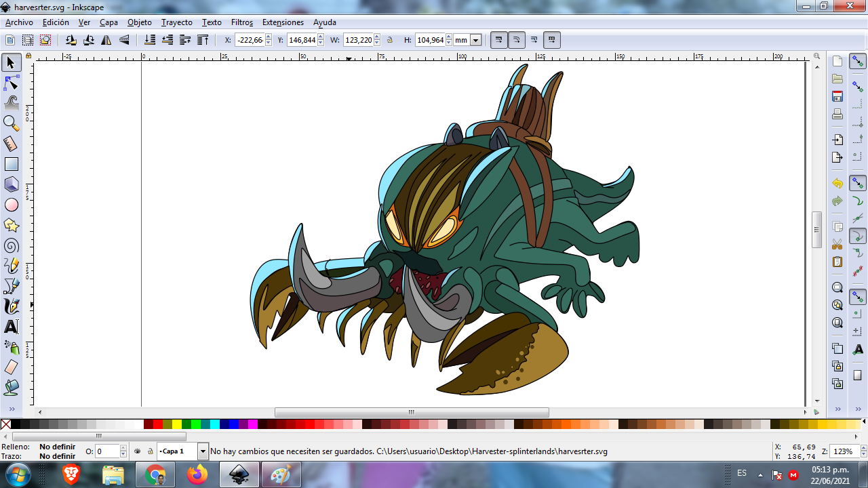Toggle scale rounded corners option
This screenshot has width=868, height=488.
pyautogui.click(x=517, y=40)
